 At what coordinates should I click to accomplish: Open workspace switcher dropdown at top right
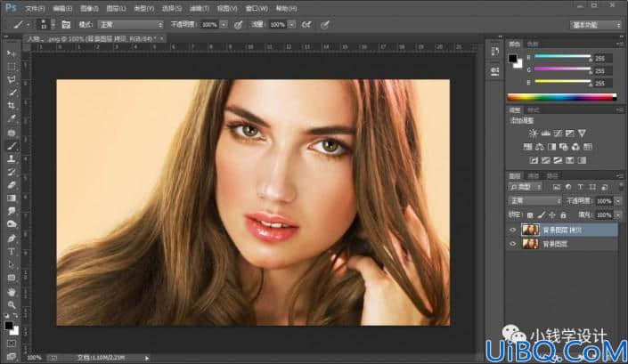tap(596, 25)
